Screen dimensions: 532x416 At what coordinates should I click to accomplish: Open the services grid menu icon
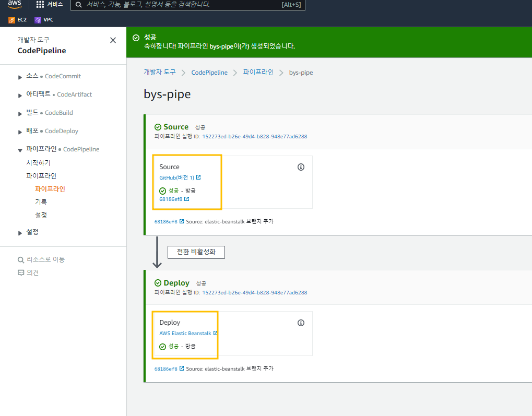pos(40,4)
